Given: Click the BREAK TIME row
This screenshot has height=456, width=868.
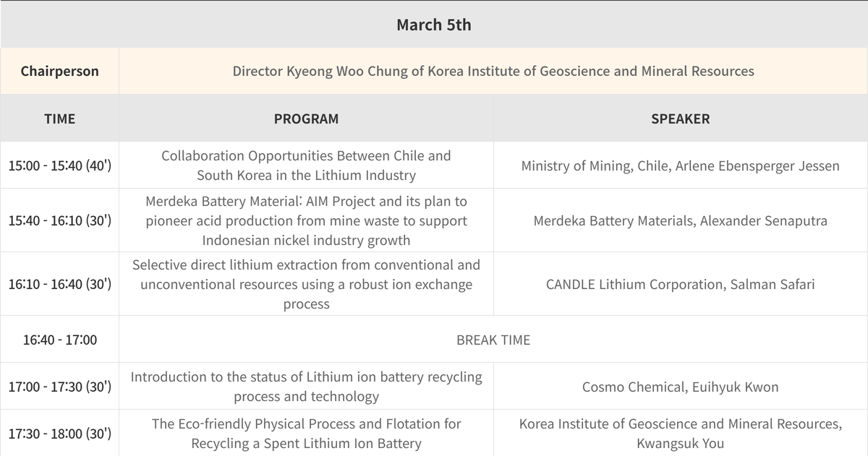Looking at the screenshot, I should tap(493, 340).
